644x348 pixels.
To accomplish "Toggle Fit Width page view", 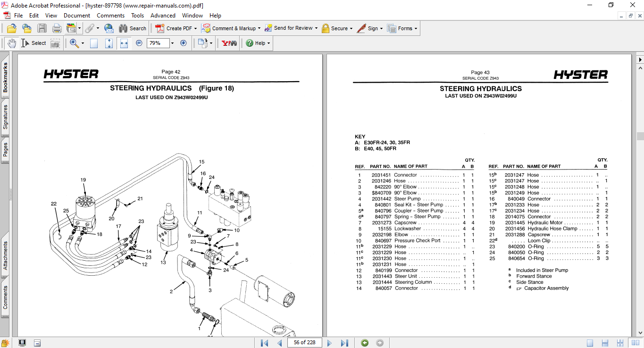I will click(x=124, y=43).
